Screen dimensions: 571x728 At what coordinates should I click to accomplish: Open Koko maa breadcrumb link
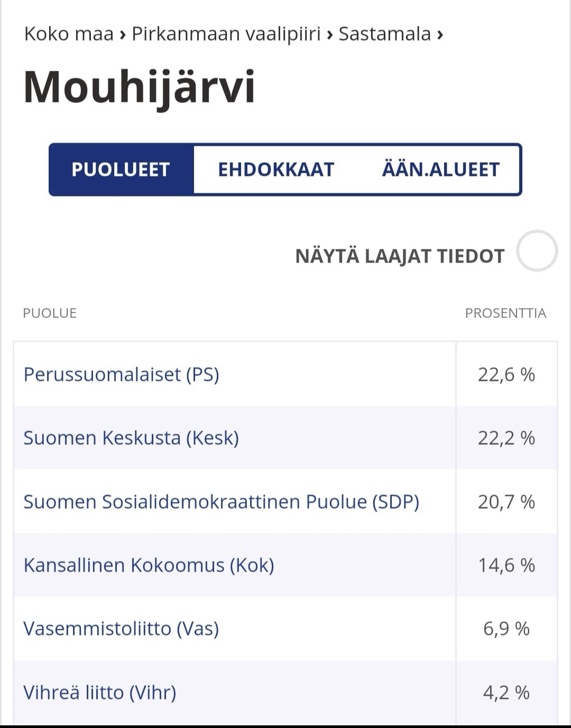pyautogui.click(x=69, y=34)
